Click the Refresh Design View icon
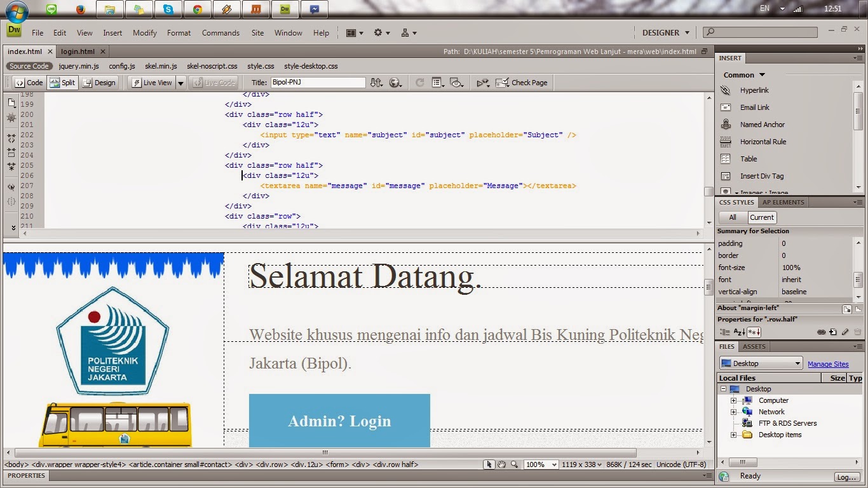 [x=419, y=83]
